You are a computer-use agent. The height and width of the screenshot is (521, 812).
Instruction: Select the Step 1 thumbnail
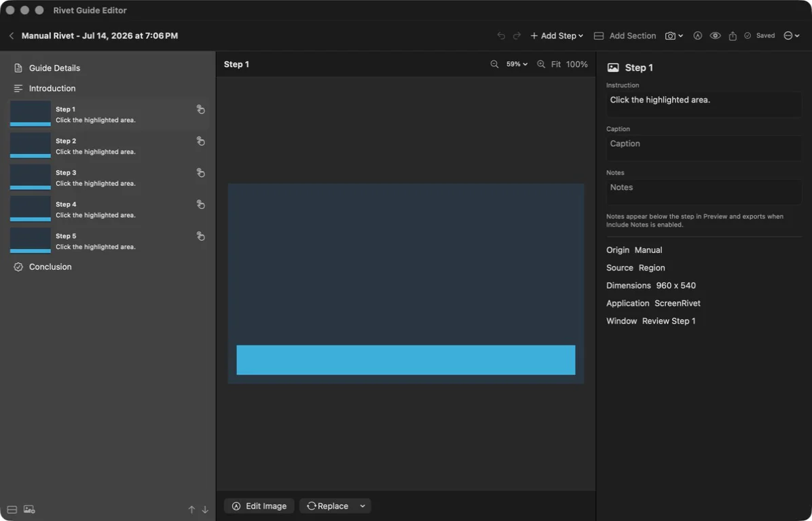31,114
